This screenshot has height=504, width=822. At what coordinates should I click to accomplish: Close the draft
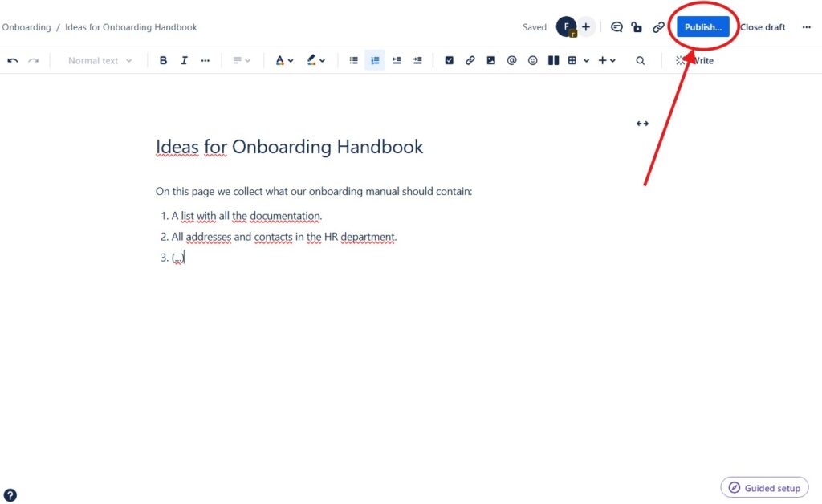tap(763, 26)
